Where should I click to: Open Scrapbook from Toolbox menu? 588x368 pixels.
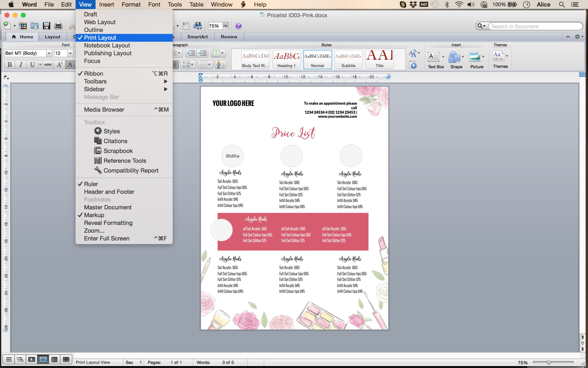point(124,151)
